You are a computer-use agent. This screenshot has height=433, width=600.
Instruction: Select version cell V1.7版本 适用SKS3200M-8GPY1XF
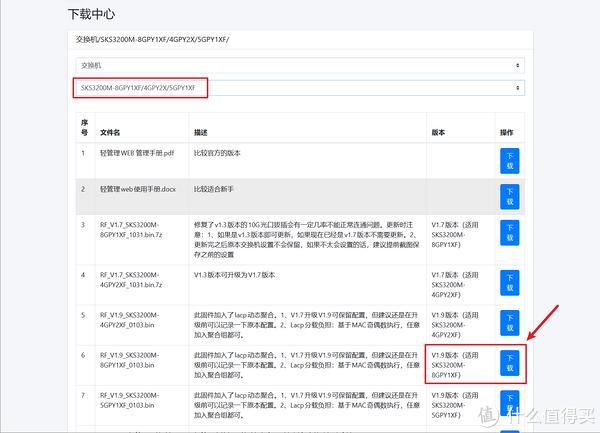coord(455,234)
